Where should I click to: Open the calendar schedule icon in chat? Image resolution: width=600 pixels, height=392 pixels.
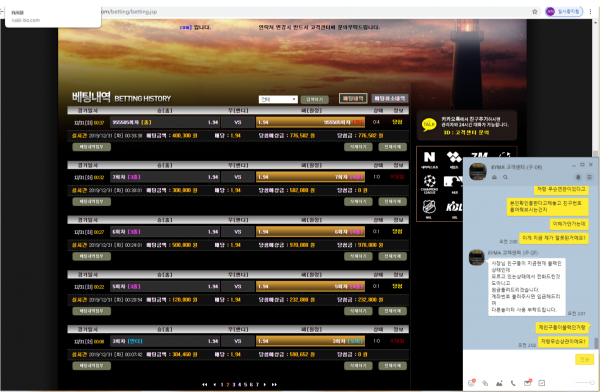(541, 383)
